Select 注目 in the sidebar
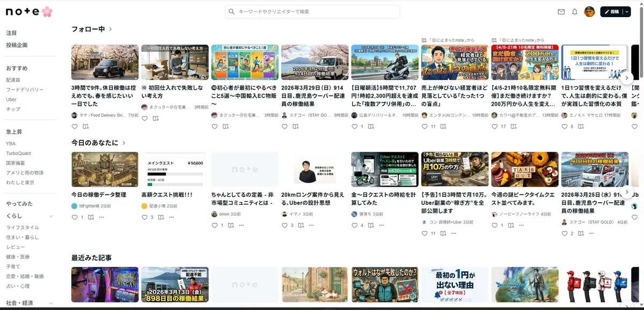Viewport: 644px width, 310px height. point(11,33)
